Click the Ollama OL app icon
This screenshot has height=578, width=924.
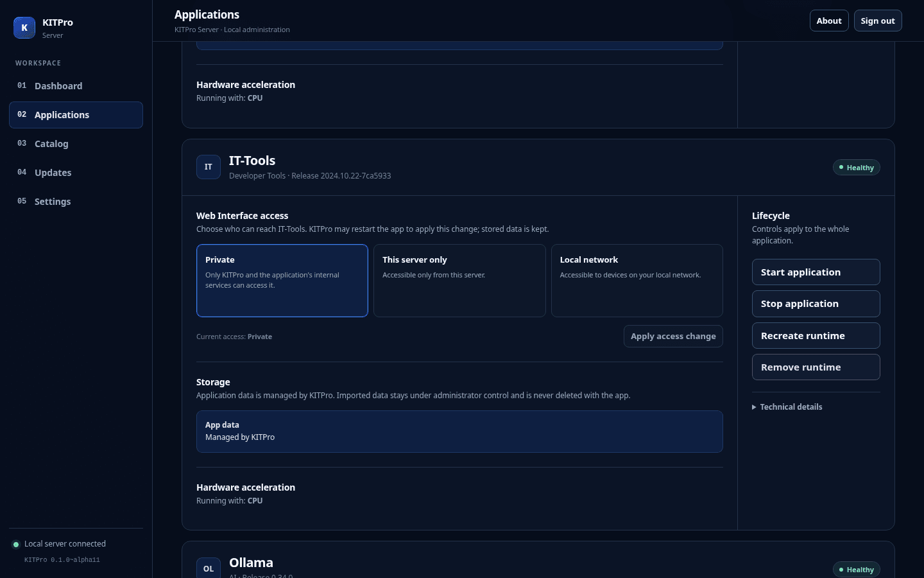[x=209, y=568]
